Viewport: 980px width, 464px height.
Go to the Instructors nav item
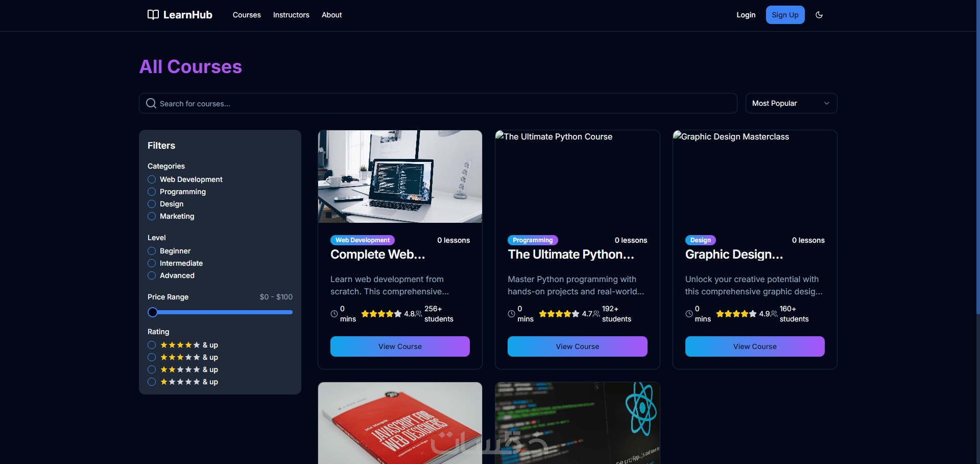pos(291,15)
